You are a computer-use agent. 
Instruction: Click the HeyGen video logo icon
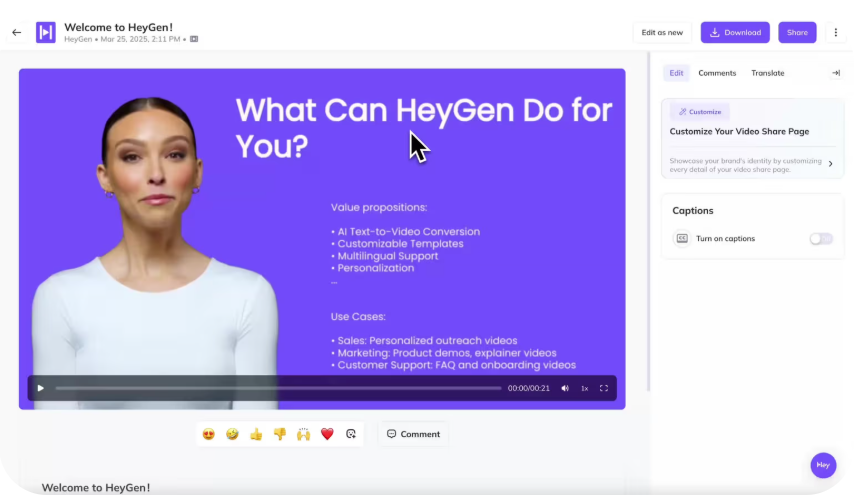tap(46, 33)
